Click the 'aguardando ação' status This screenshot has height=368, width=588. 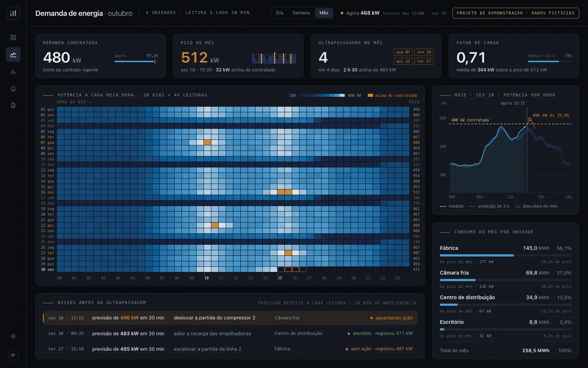[x=391, y=318]
